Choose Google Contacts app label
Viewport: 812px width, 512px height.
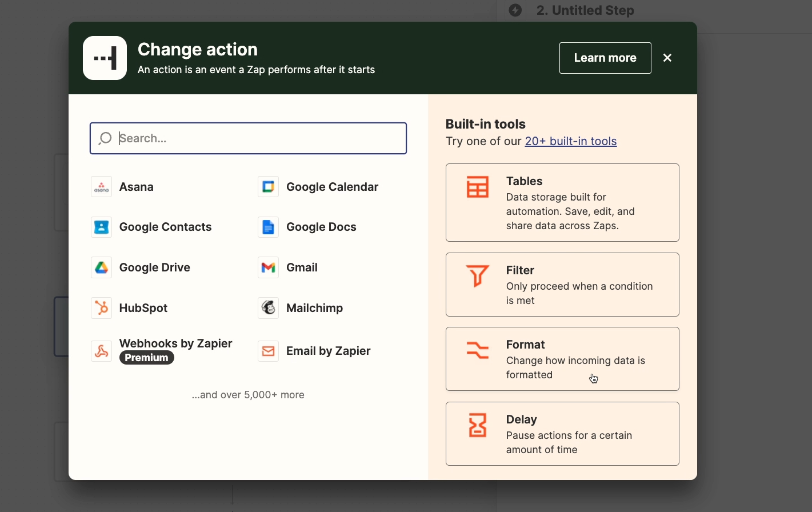point(165,227)
